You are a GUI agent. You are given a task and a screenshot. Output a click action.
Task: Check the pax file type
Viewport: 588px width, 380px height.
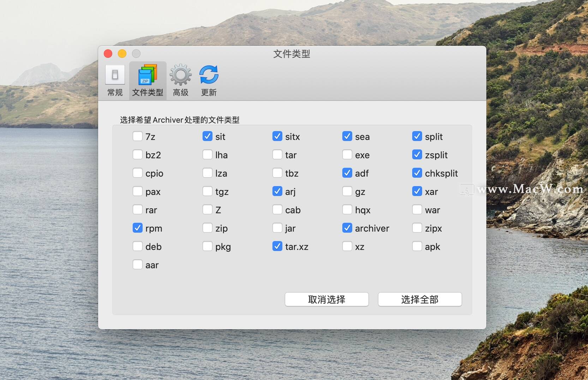pyautogui.click(x=138, y=191)
